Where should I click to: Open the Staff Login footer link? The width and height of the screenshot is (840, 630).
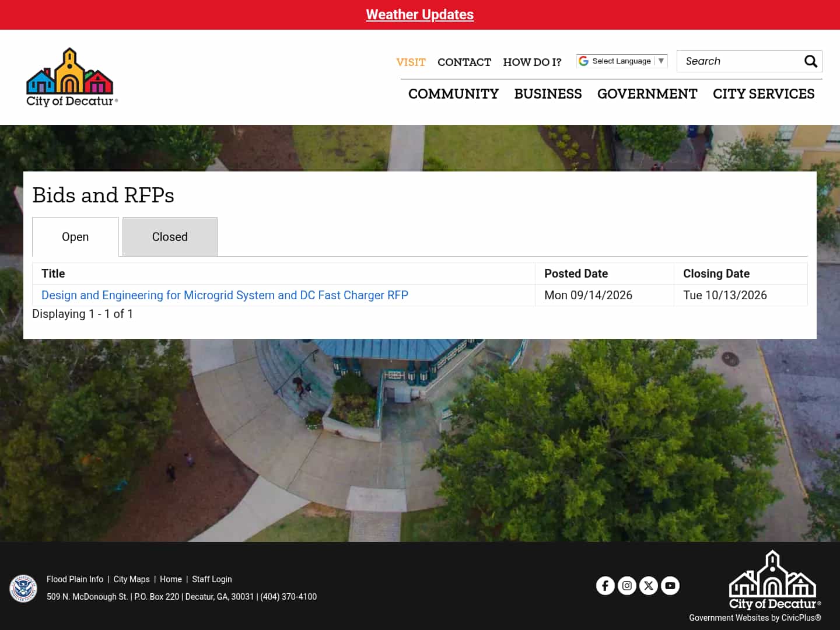point(212,579)
